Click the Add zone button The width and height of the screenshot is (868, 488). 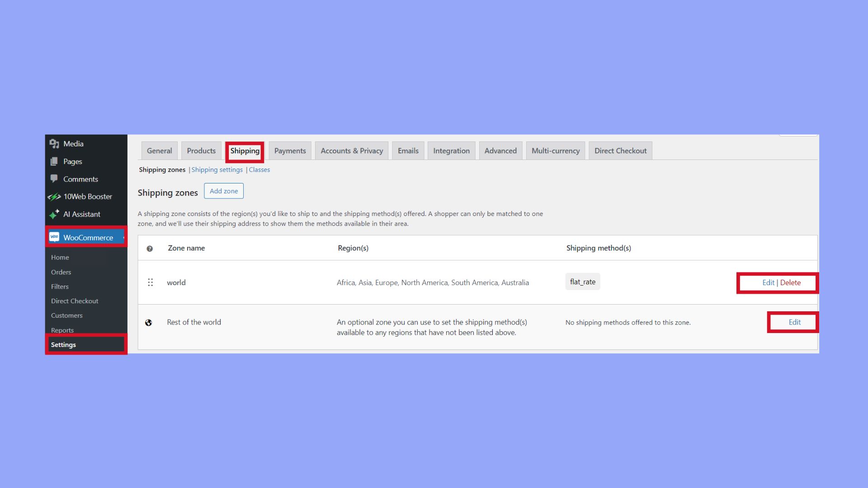(224, 191)
